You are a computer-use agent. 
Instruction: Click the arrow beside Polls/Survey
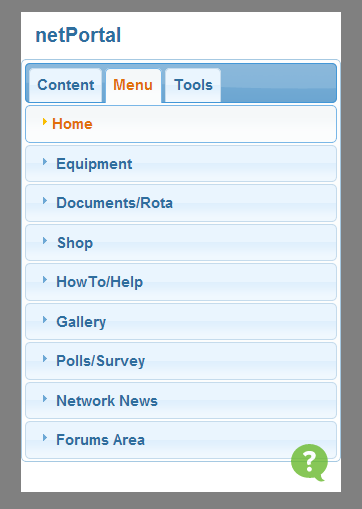coord(45,359)
